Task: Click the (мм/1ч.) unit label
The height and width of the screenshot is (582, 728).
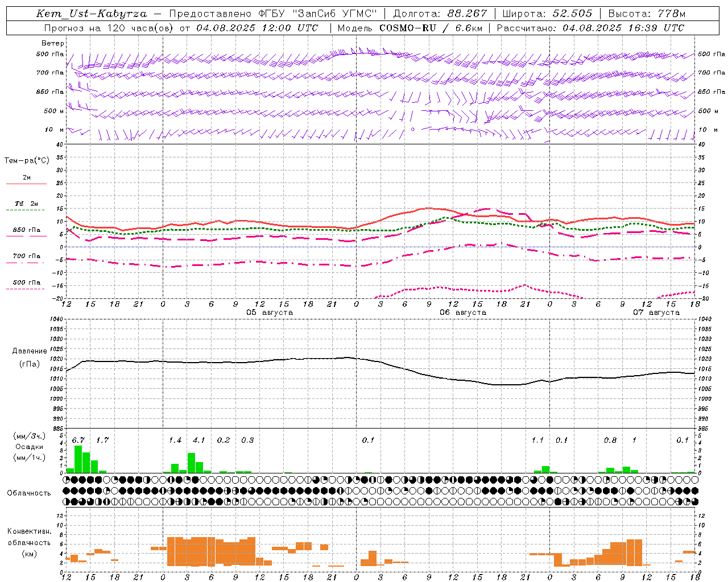Action: 29,458
